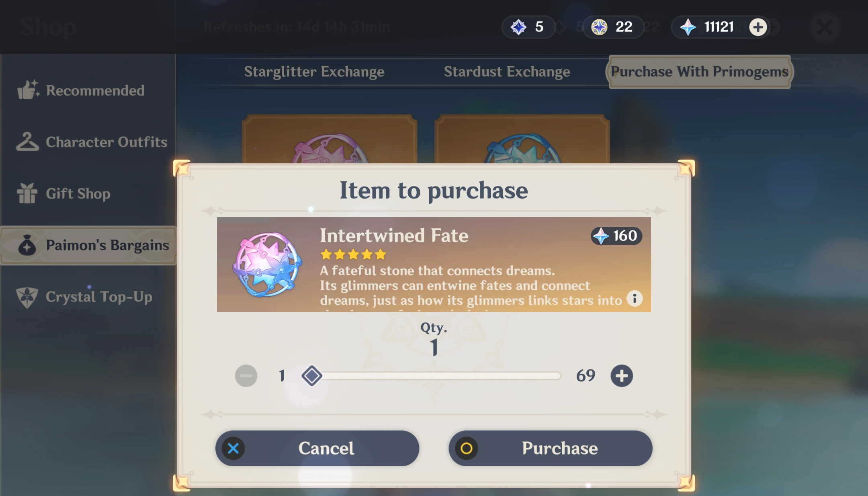Add primogems via top plus icon
Viewport: 868px width, 496px height.
coord(758,27)
